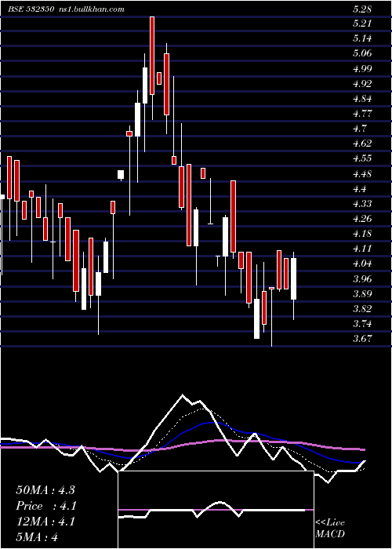Screen dimensions: 392x549
Task: Select the 4.77 price axis label
Action: coord(362,114)
